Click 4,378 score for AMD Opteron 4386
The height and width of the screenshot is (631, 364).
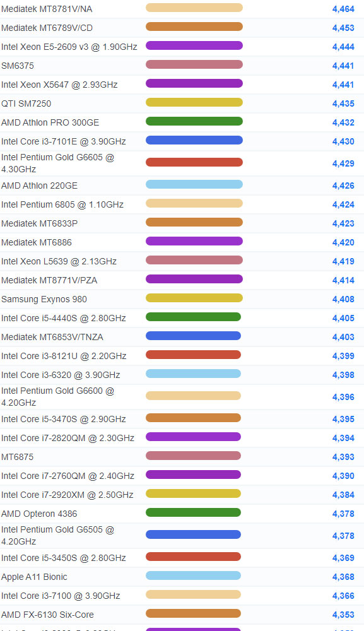tap(343, 514)
